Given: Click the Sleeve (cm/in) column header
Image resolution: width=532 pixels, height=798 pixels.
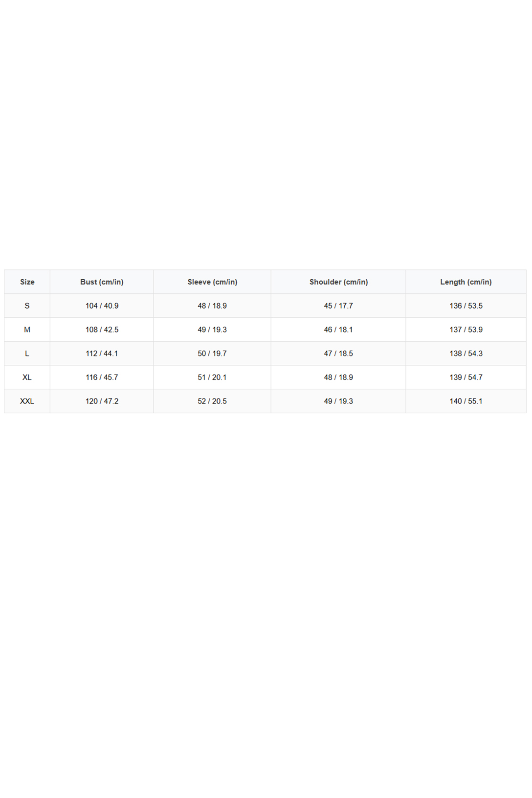Looking at the screenshot, I should [212, 282].
